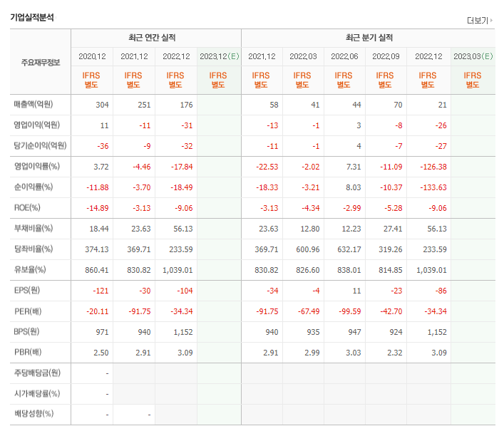This screenshot has height=431, width=504.
Task: Click the 부채비율(%) row label
Action: (x=33, y=229)
